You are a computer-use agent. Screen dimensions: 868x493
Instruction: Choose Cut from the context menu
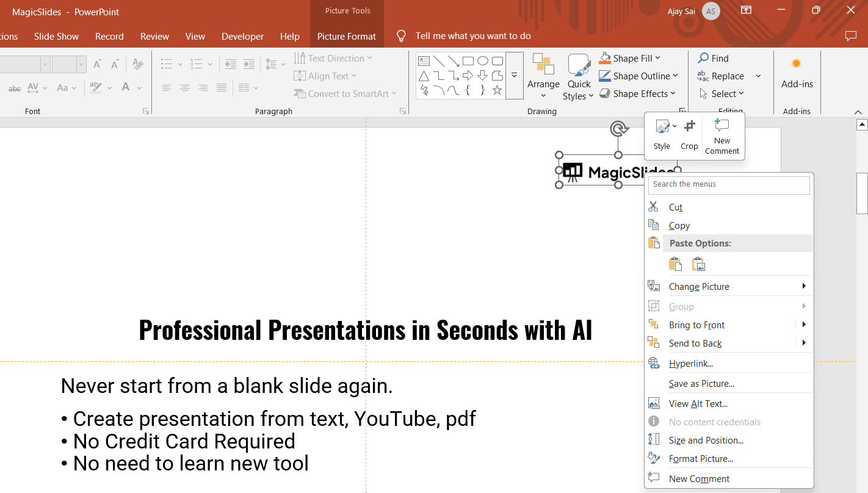click(x=675, y=207)
